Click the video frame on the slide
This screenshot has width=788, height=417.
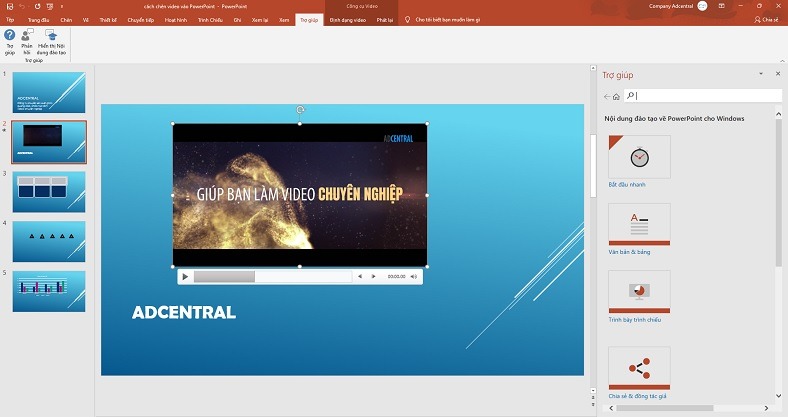click(x=300, y=195)
